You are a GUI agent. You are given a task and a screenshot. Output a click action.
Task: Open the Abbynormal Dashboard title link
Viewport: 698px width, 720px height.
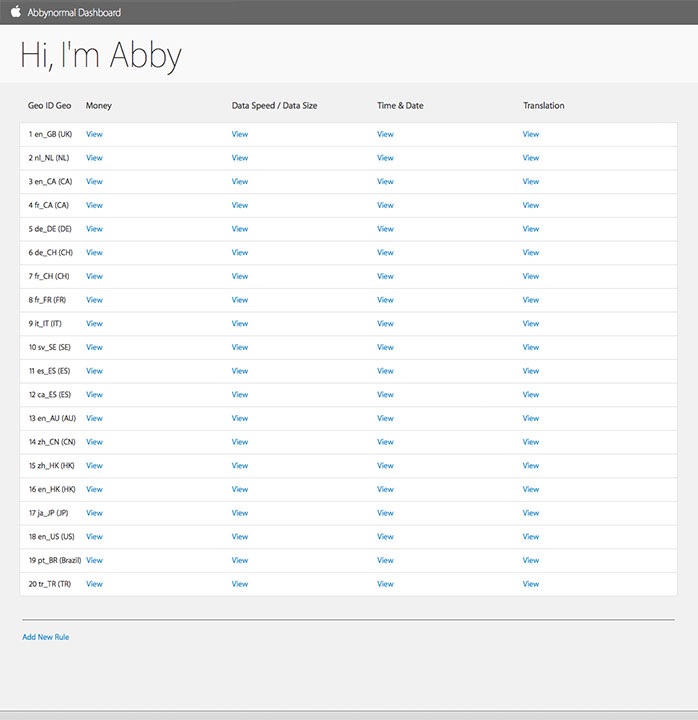(x=74, y=13)
